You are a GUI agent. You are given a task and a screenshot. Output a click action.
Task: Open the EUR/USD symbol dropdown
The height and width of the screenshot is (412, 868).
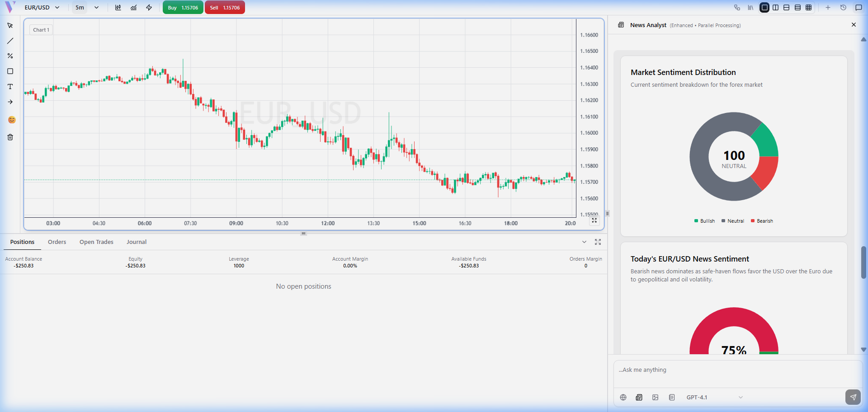pos(42,8)
